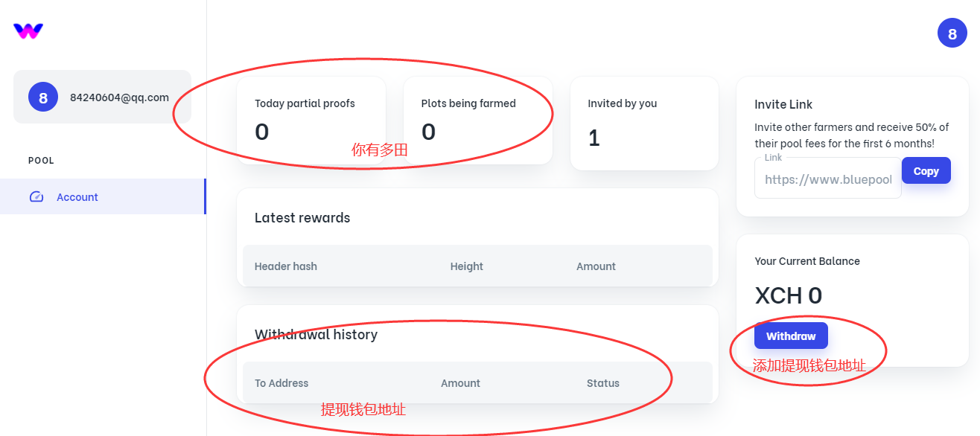
Task: Click the To Address column header
Action: pyautogui.click(x=281, y=383)
